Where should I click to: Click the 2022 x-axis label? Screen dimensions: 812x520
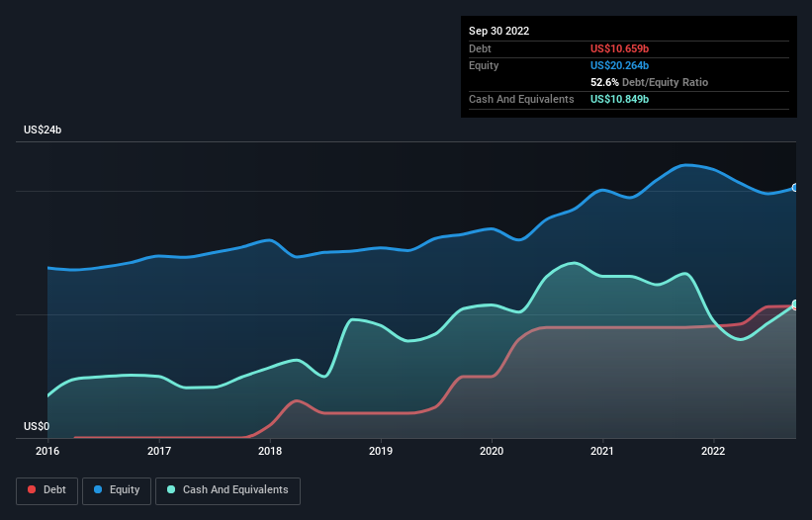coord(713,451)
